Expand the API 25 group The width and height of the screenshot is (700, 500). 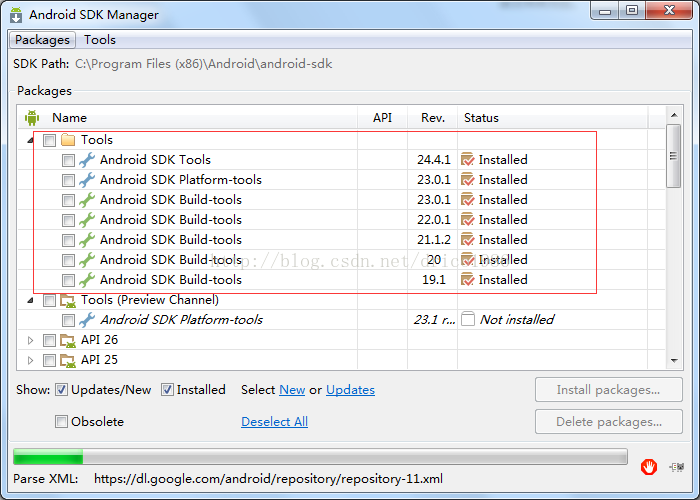click(x=30, y=360)
